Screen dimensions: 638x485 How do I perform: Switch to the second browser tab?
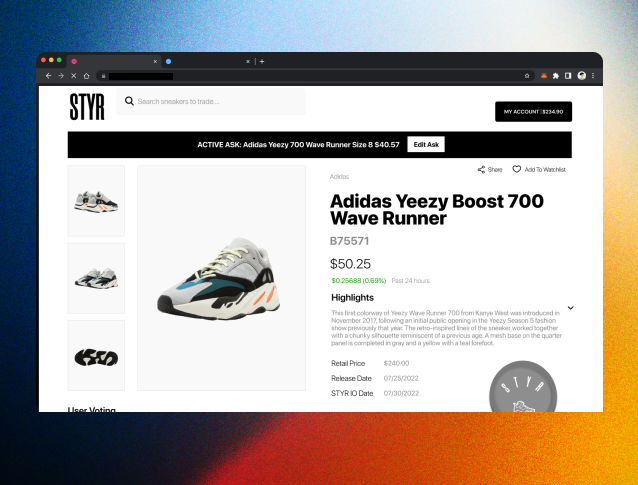[208, 61]
